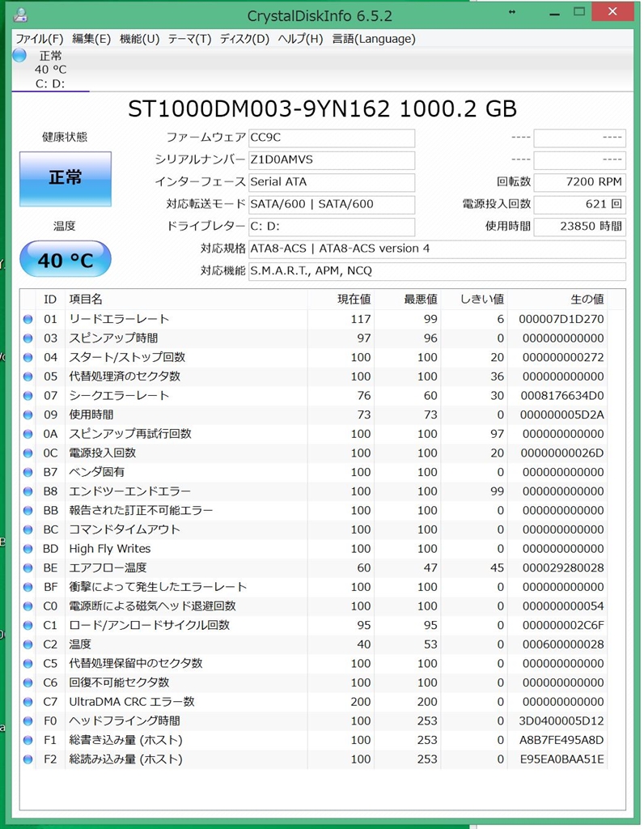The width and height of the screenshot is (644, 829).
Task: Click status dot for ID B7 ベンダ固有
Action: pos(28,472)
